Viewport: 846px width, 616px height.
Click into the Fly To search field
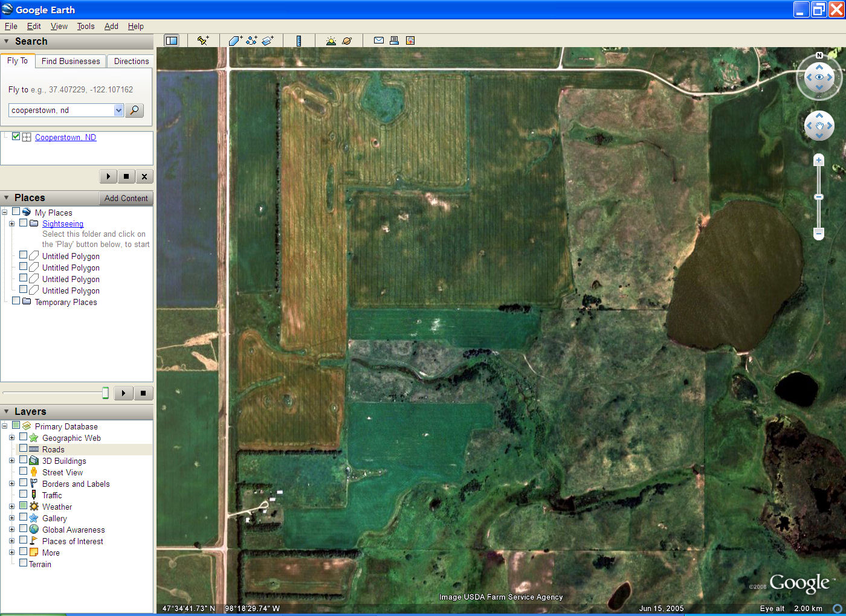(62, 110)
